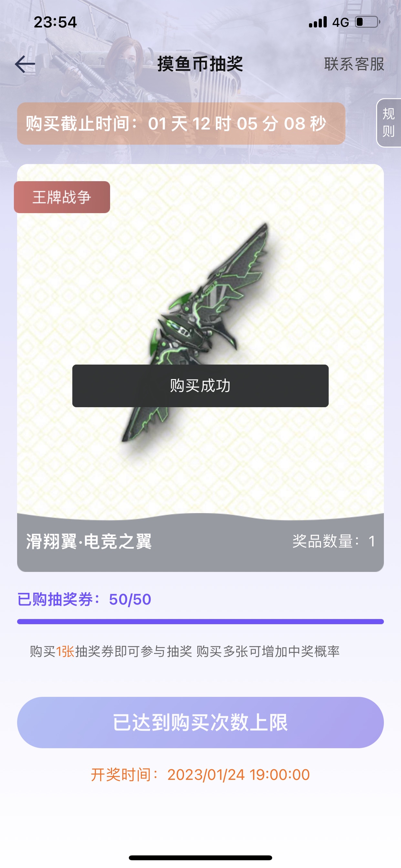Dismiss the 购买成功 toast message
Viewport: 401px width, 868px height.
[200, 386]
